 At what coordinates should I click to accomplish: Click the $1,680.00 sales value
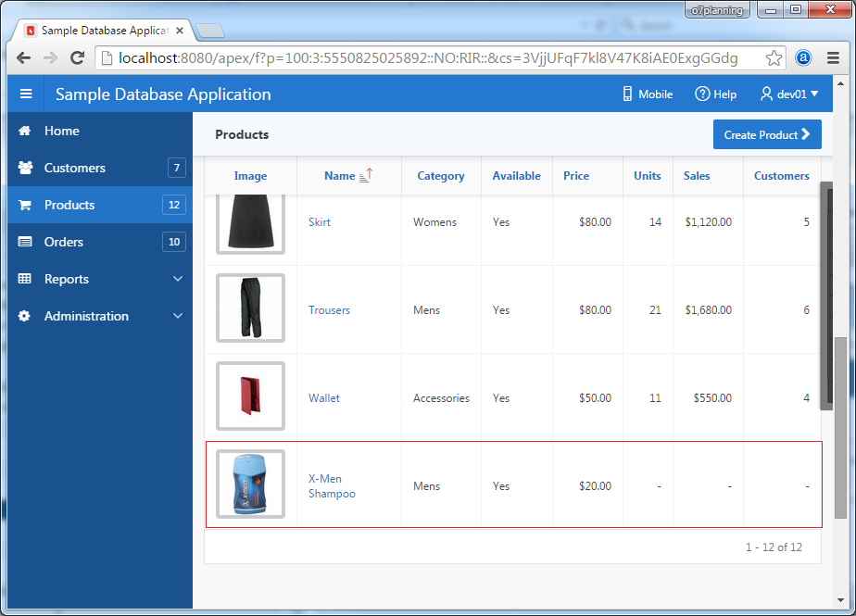tap(708, 309)
